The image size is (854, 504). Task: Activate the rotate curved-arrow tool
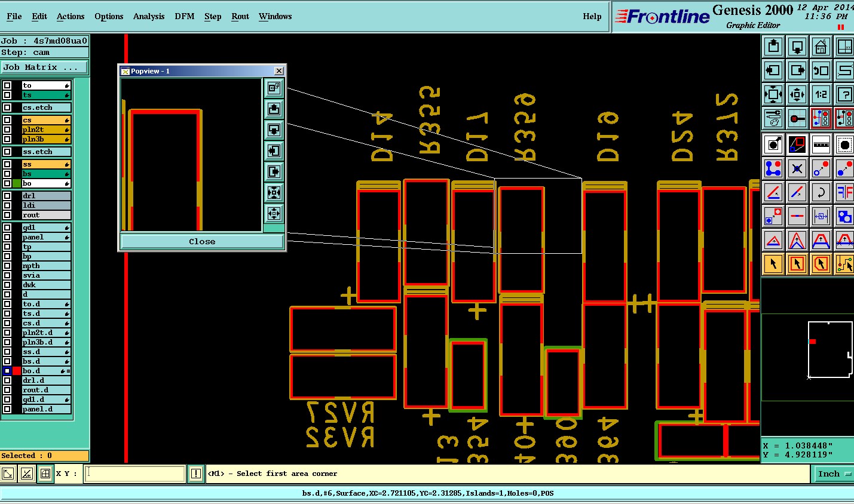821,192
